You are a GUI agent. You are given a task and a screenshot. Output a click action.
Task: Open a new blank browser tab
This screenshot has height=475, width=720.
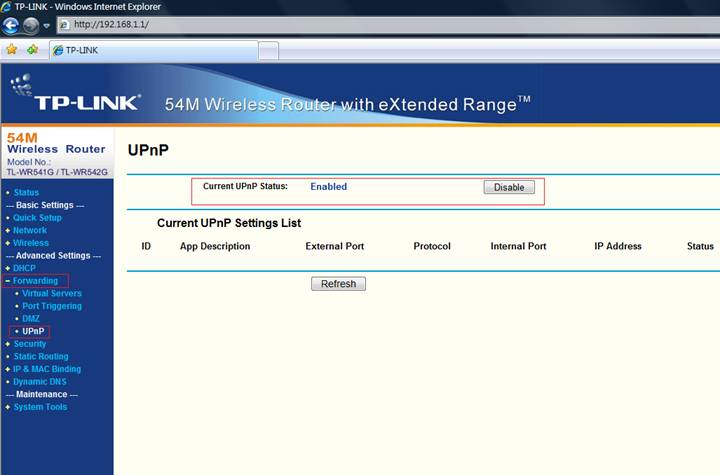click(268, 51)
